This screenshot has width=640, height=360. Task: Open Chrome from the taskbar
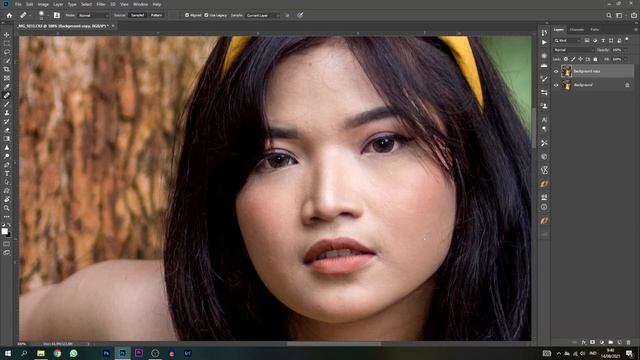[x=57, y=353]
